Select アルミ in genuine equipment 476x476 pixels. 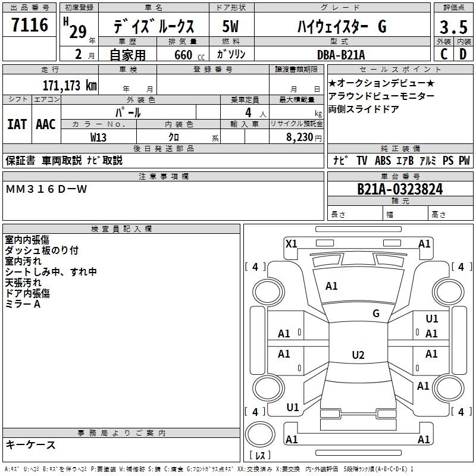point(428,160)
